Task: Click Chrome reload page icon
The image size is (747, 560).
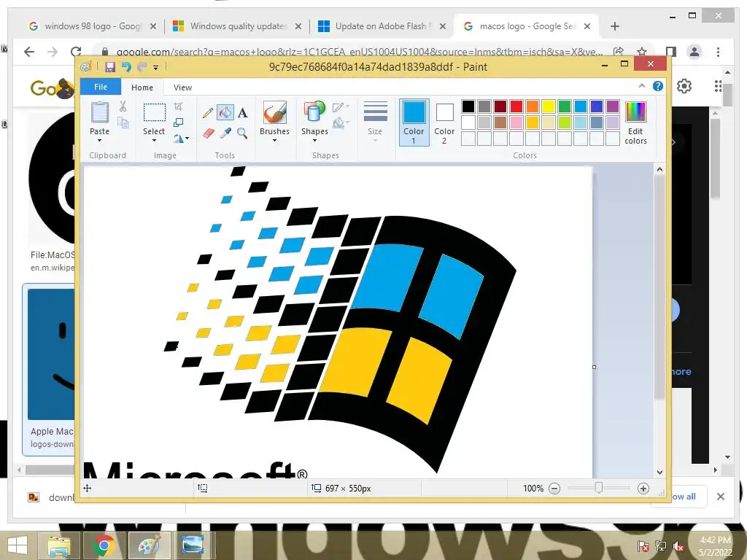Action: (x=76, y=52)
